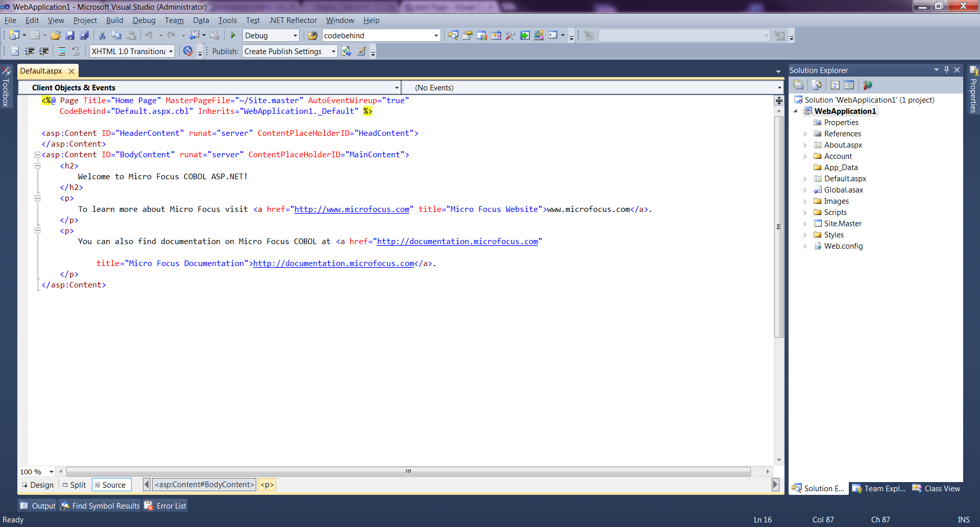Click the Find in Files icon next to codebehind
The image size is (980, 527).
312,35
